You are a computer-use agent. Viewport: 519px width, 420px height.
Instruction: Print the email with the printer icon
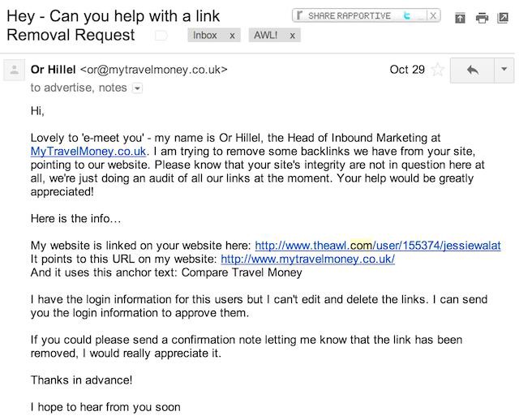[x=482, y=18]
